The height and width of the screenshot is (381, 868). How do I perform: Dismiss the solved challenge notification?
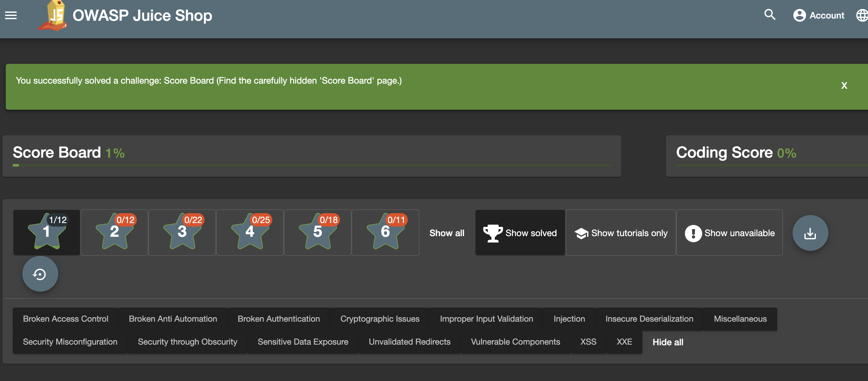pos(844,86)
